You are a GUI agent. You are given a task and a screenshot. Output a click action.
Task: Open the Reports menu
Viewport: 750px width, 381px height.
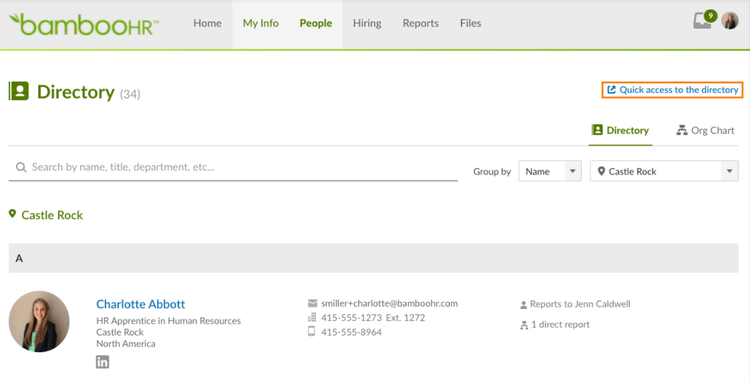pyautogui.click(x=420, y=23)
